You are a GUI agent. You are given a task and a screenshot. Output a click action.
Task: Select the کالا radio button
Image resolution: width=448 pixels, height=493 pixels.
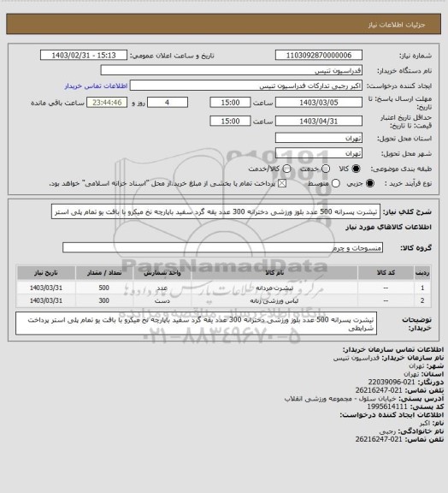(356, 169)
